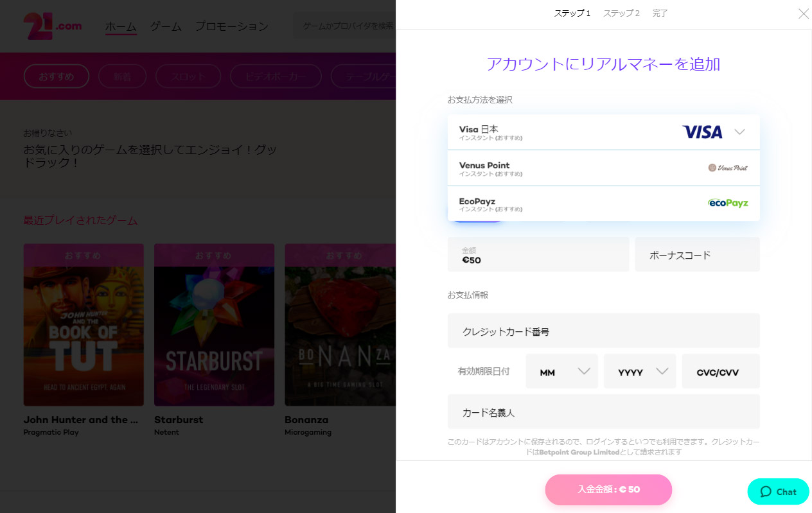Collapse the payment method dropdown chevron
Viewport: 812px width, 513px height.
click(739, 132)
